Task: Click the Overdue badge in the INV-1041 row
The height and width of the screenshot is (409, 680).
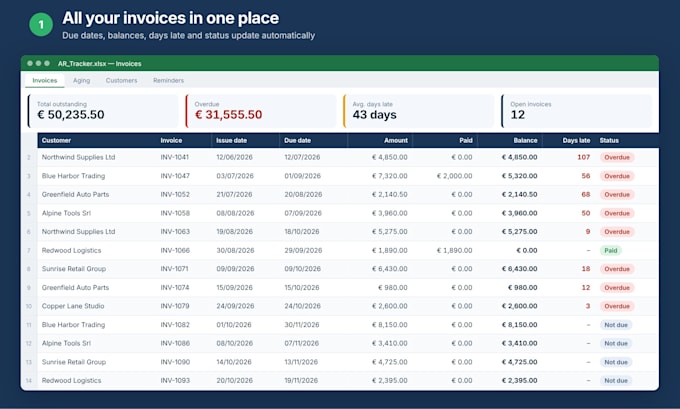Action: click(x=617, y=157)
